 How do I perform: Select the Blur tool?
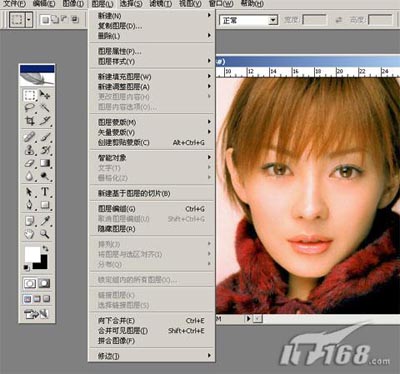pyautogui.click(x=30, y=176)
